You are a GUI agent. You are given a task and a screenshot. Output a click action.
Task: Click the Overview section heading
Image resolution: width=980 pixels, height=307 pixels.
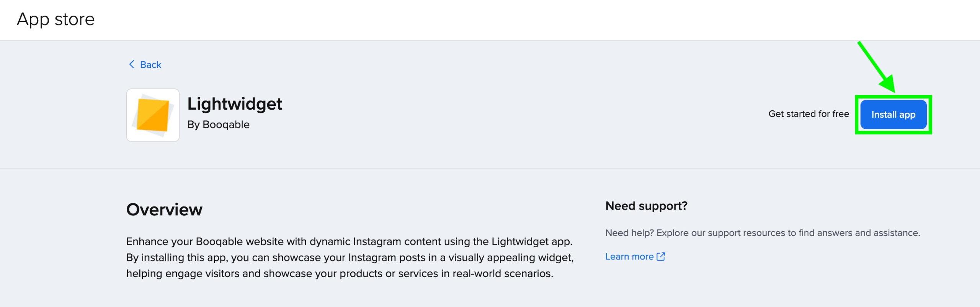coord(165,209)
